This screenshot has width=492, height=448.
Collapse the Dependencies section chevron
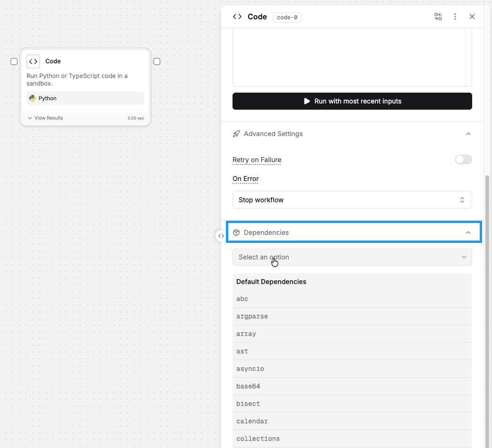point(468,233)
